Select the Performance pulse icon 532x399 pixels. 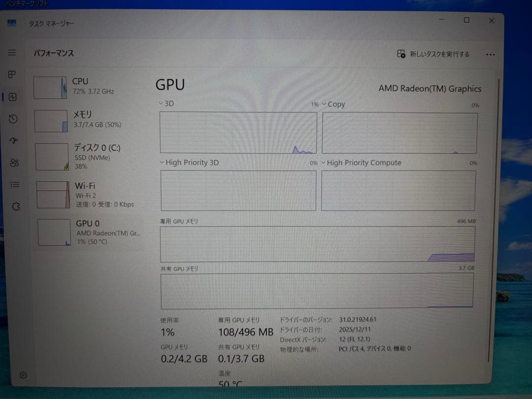point(14,97)
